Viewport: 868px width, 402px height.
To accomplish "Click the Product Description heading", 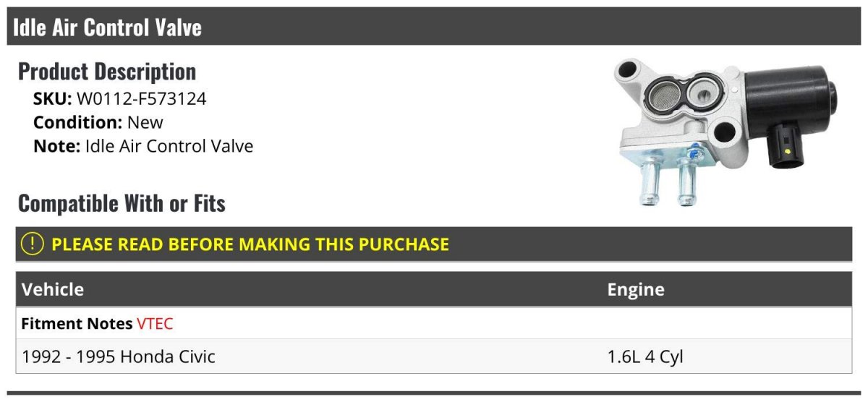I will pyautogui.click(x=107, y=72).
